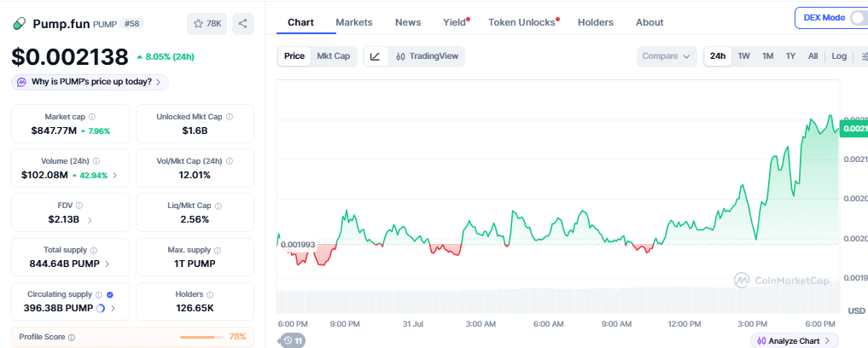868x348 pixels.
Task: Click the 8.05% (24h) change
Action: 165,56
